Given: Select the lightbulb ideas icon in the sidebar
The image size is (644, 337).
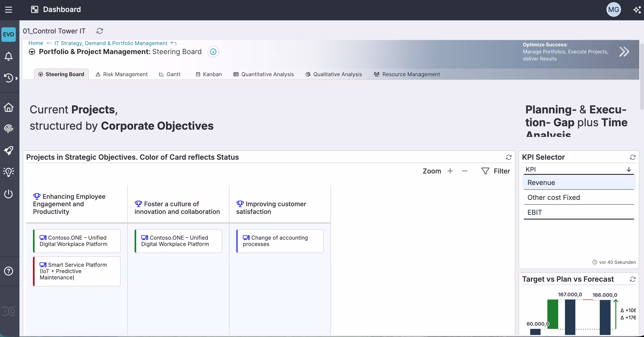Looking at the screenshot, I should [9, 172].
